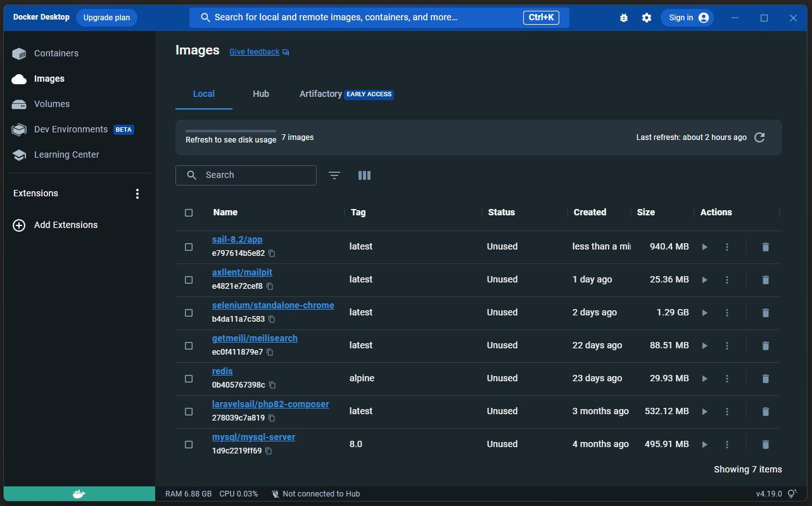The image size is (812, 506).
Task: Switch to the Hub tab
Action: tap(261, 94)
